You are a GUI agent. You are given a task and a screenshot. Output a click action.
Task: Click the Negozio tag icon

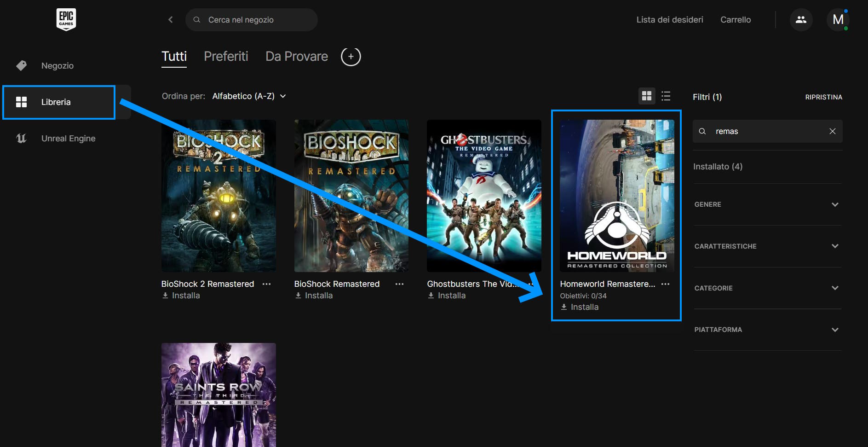[x=22, y=65]
